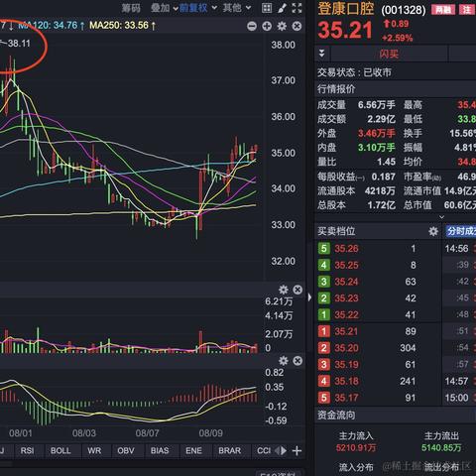Select the drawing brush tool

coord(282,8)
